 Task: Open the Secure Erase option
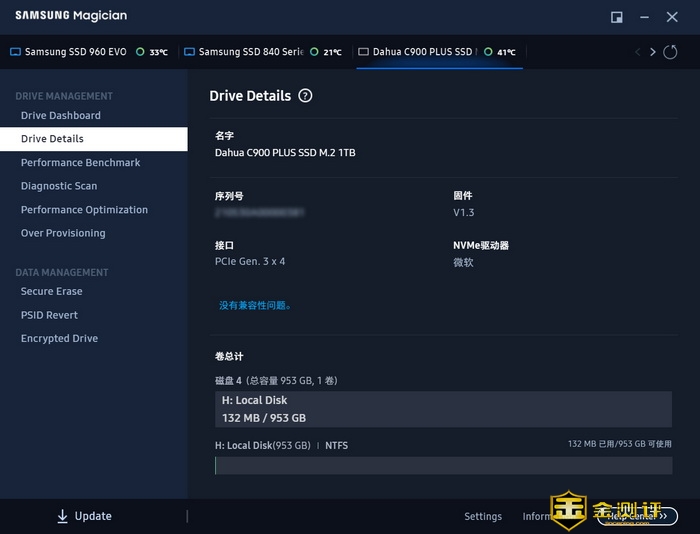tap(52, 291)
